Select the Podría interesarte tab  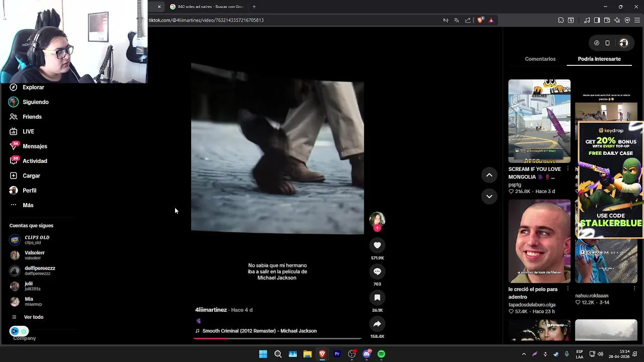[599, 59]
